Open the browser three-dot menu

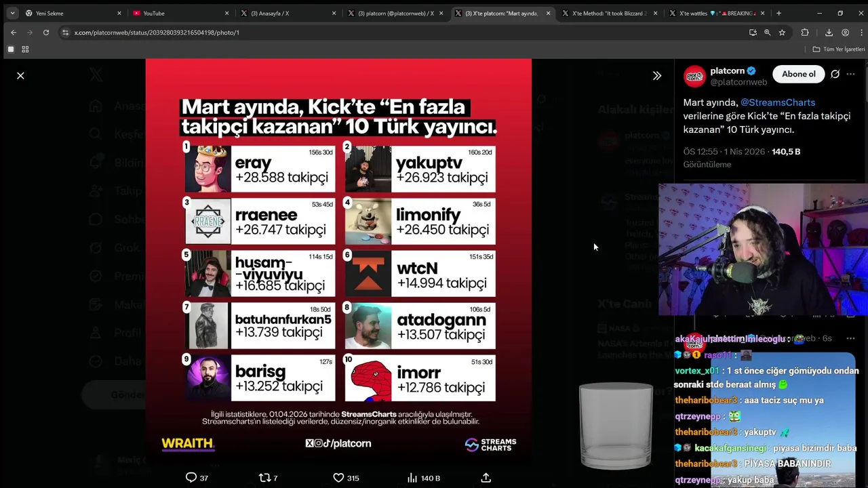tap(860, 33)
